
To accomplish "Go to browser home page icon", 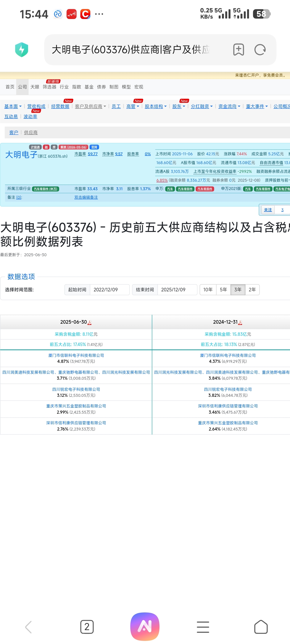I will click(261, 627).
